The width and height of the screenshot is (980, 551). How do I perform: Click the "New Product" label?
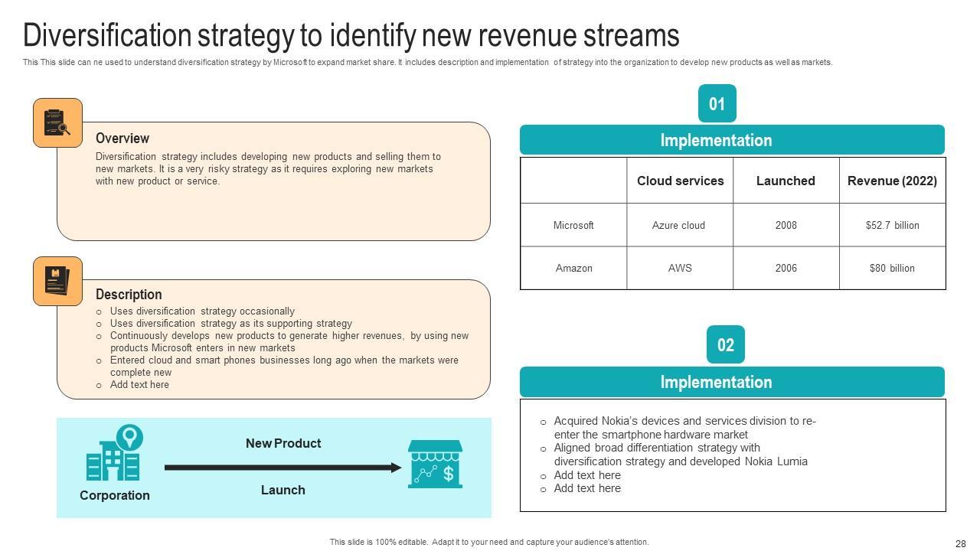(x=283, y=443)
